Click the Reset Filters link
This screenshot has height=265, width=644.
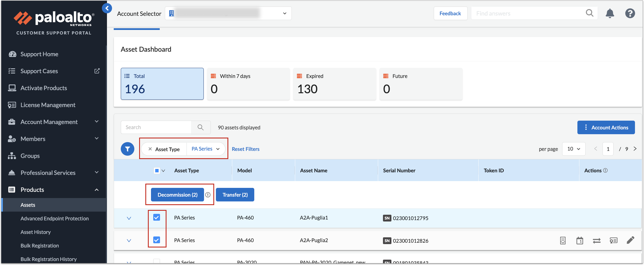point(246,149)
